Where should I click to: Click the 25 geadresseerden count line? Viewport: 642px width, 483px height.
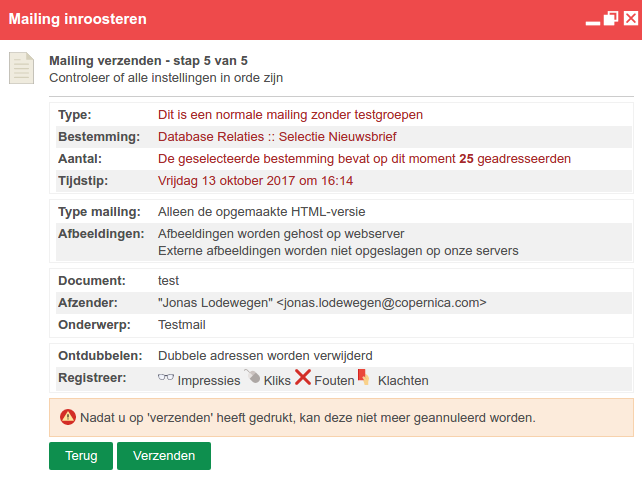(364, 159)
